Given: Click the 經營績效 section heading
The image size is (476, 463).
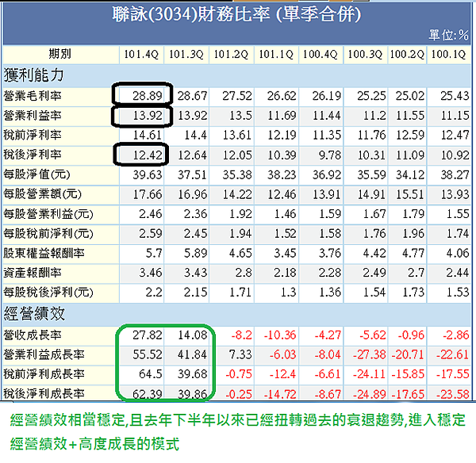Looking at the screenshot, I should click(34, 314).
